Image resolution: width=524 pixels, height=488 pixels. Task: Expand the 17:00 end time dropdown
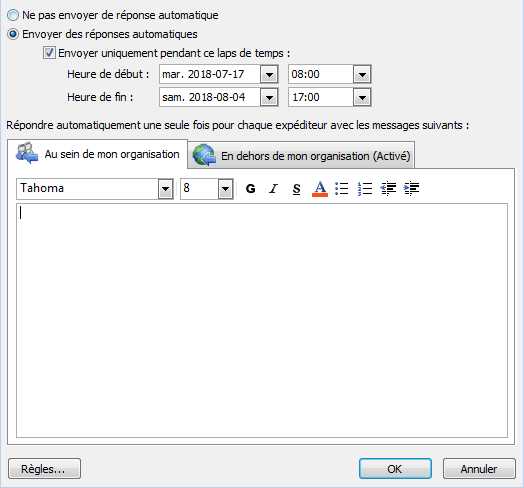click(x=362, y=97)
